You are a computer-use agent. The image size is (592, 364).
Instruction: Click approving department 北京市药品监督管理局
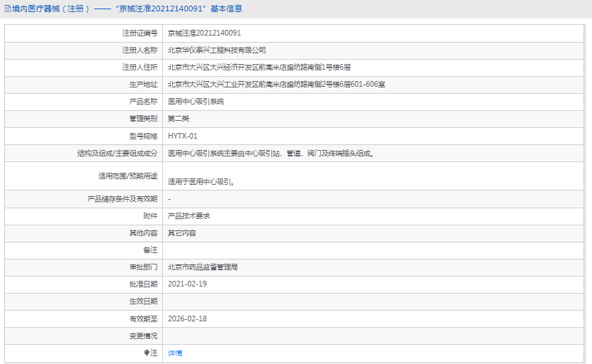[203, 267]
